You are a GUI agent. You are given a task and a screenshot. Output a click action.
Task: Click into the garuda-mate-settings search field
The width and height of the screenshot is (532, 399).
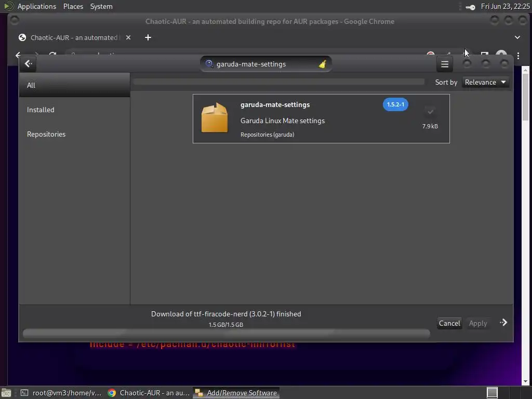pyautogui.click(x=265, y=64)
